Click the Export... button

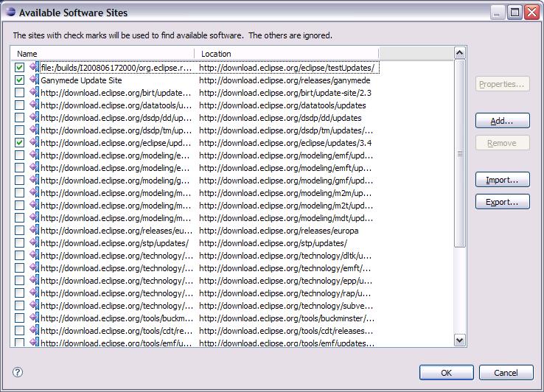pyautogui.click(x=503, y=202)
